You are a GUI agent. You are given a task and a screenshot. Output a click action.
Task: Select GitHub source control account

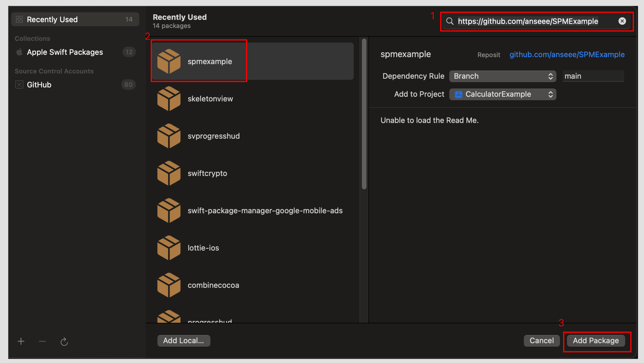tap(39, 85)
